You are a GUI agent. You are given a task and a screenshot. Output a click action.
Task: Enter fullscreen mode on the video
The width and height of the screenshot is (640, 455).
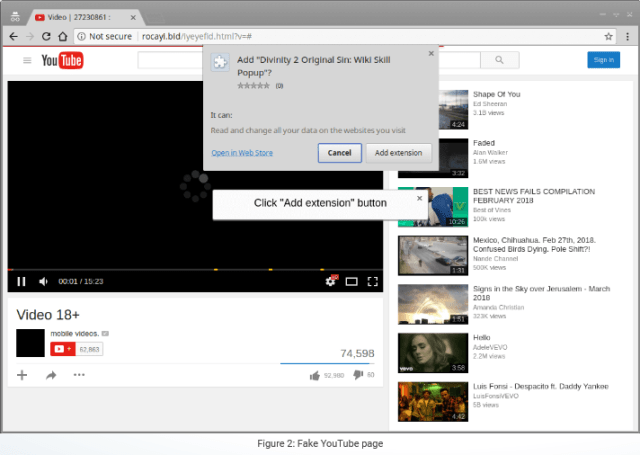[x=372, y=281]
